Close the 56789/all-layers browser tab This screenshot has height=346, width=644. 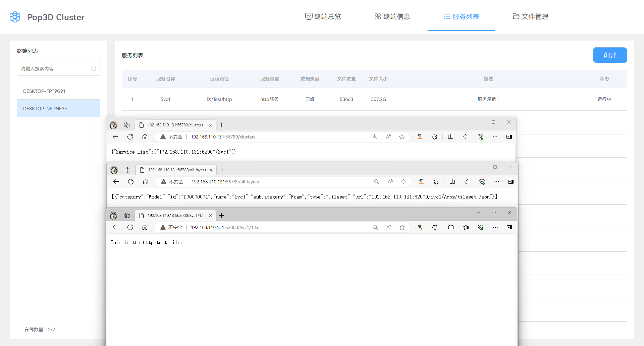[x=211, y=170]
